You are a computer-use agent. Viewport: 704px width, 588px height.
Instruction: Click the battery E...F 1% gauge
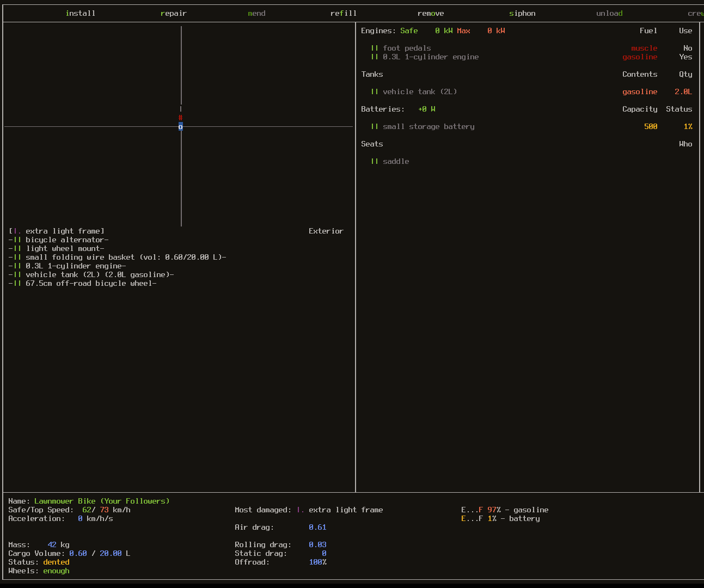click(x=500, y=519)
